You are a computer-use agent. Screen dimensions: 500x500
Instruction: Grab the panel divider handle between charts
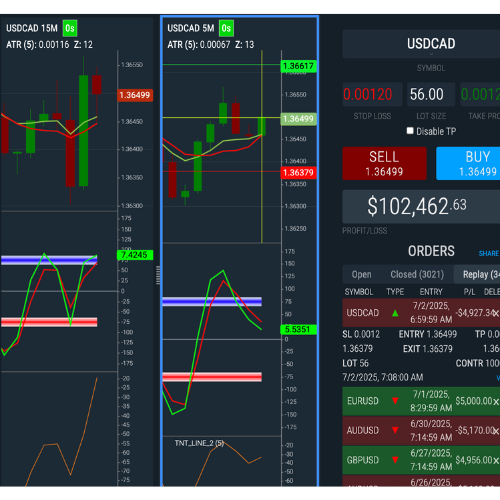click(x=158, y=275)
